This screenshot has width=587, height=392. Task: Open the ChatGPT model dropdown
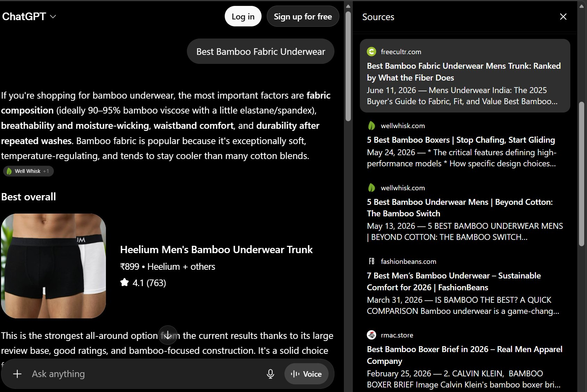click(x=29, y=16)
